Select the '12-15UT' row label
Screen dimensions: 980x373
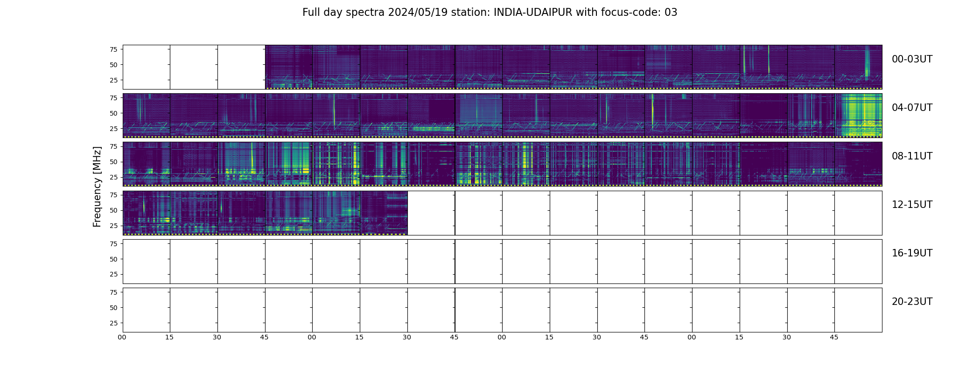coord(912,205)
